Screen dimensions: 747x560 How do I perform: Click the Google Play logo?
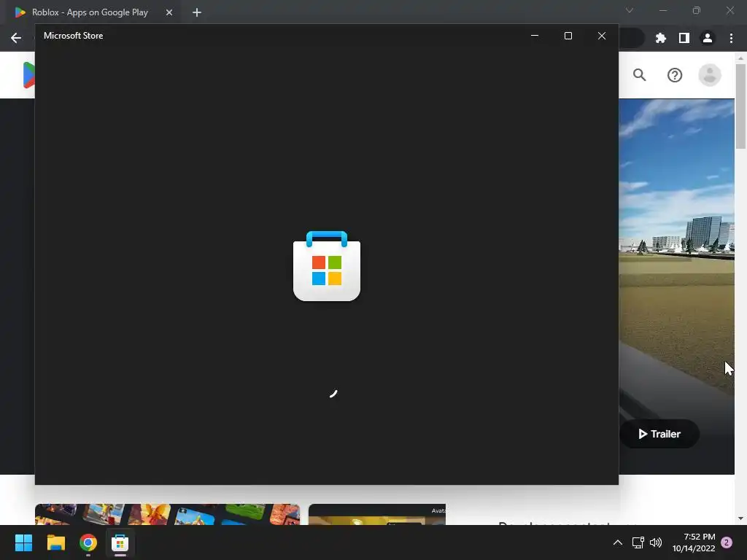(28, 75)
